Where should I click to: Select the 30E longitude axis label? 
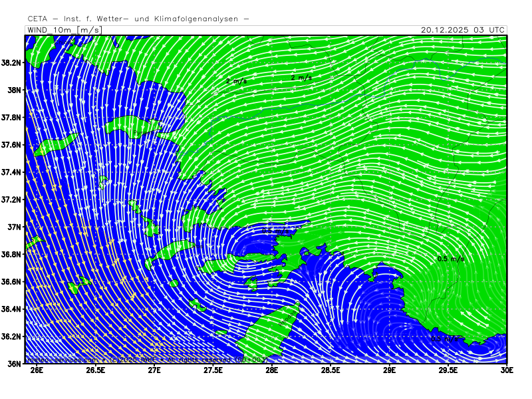[507, 371]
